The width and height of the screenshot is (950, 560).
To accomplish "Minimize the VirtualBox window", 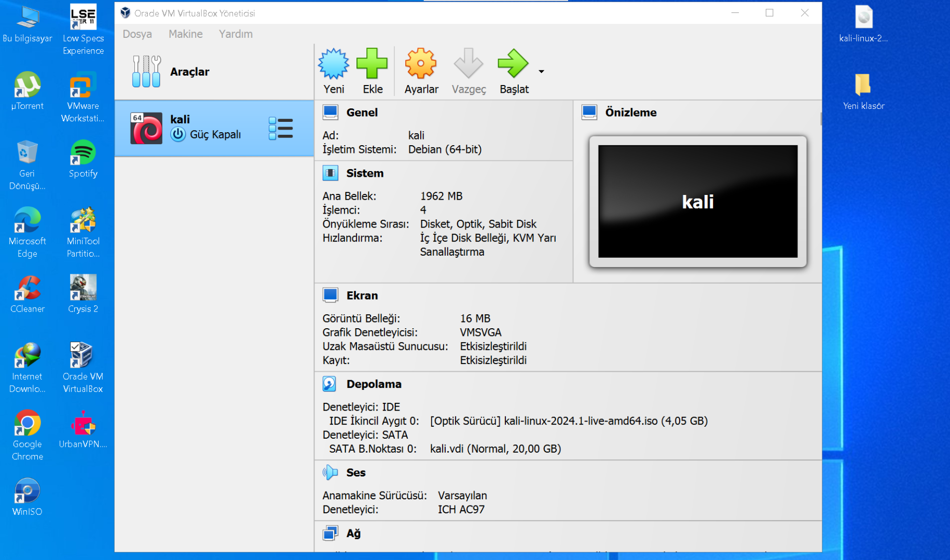I will 735,13.
